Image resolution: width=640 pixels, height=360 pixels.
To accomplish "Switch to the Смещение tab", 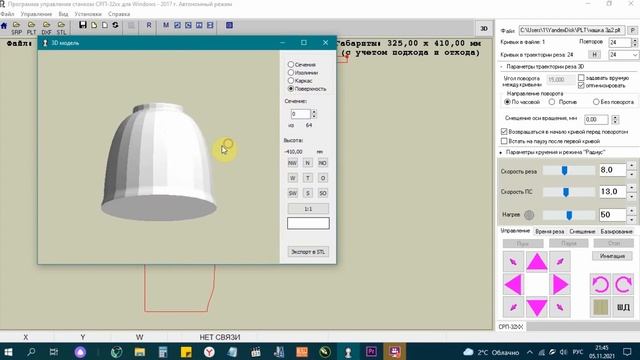I will tap(582, 231).
